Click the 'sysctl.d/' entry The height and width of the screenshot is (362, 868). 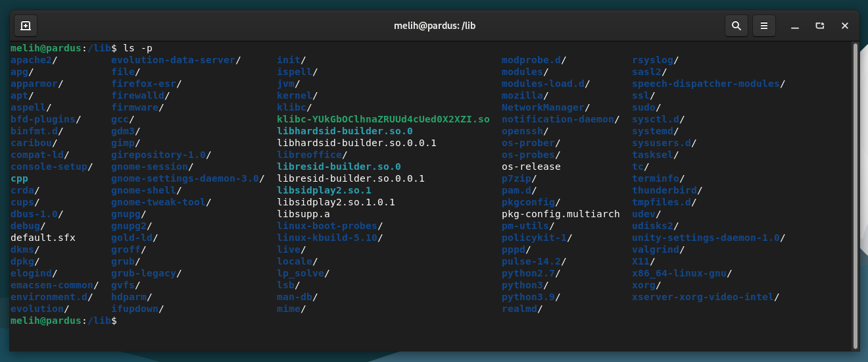pos(658,119)
